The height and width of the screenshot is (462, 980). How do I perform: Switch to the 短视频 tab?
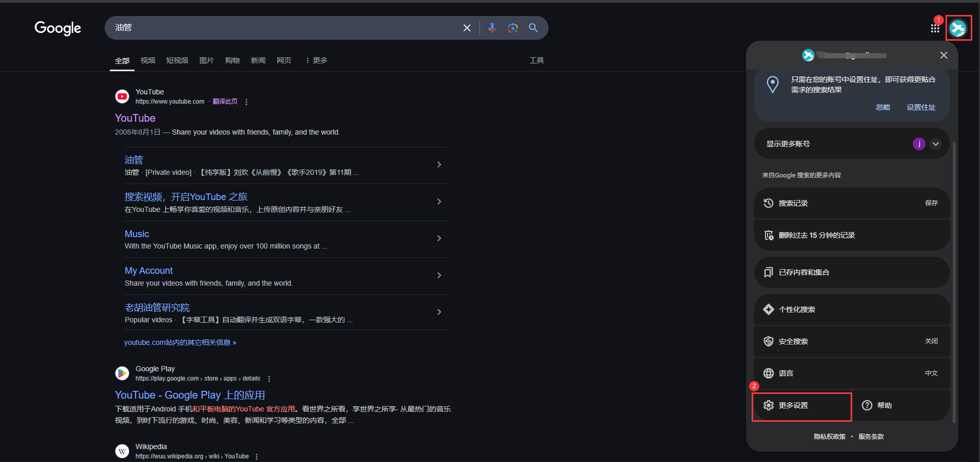177,60
